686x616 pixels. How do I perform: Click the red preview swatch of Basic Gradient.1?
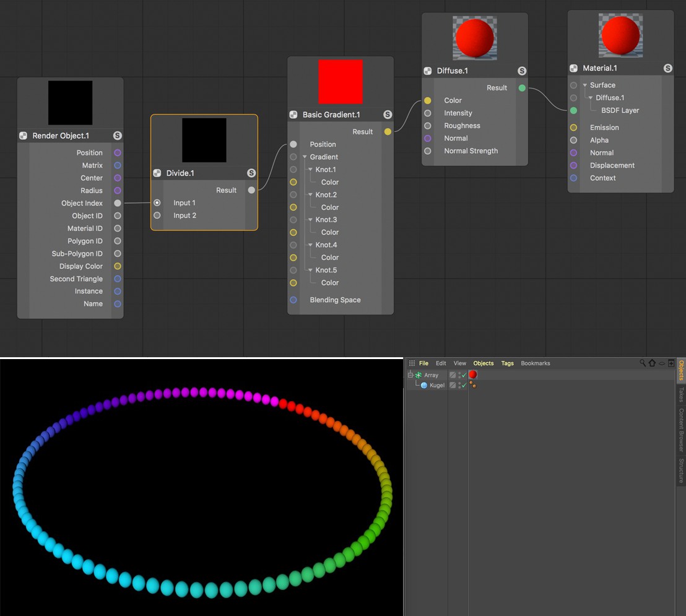[x=341, y=82]
